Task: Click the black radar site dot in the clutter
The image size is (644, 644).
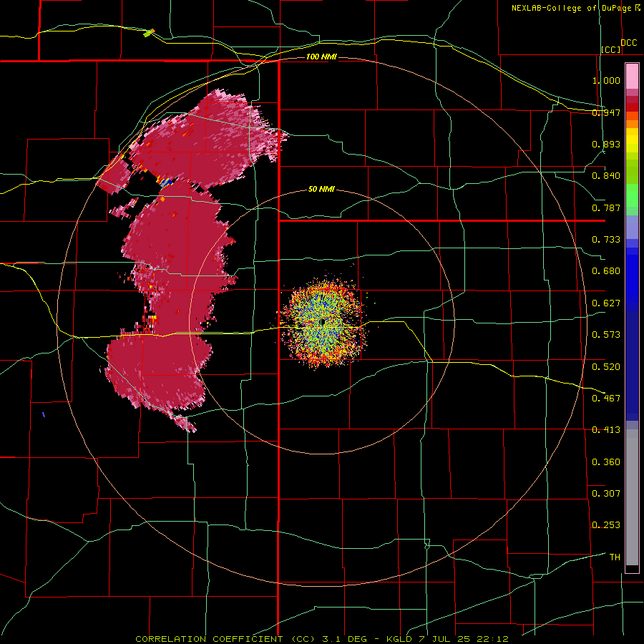Action: [323, 323]
